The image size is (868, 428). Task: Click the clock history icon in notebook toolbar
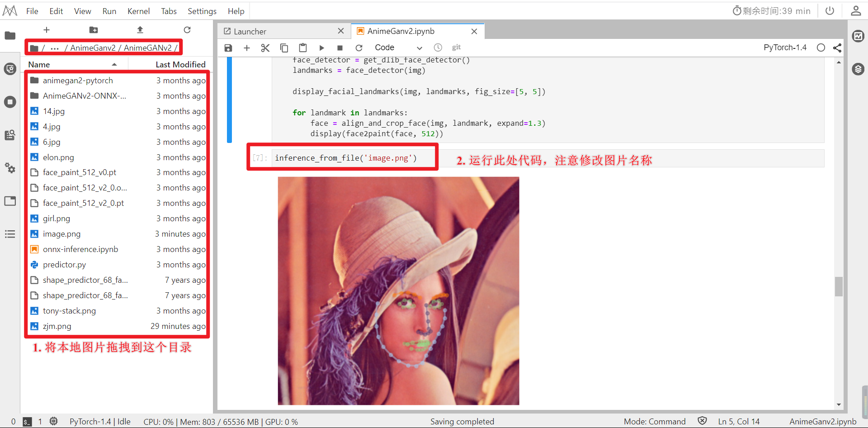click(x=438, y=48)
